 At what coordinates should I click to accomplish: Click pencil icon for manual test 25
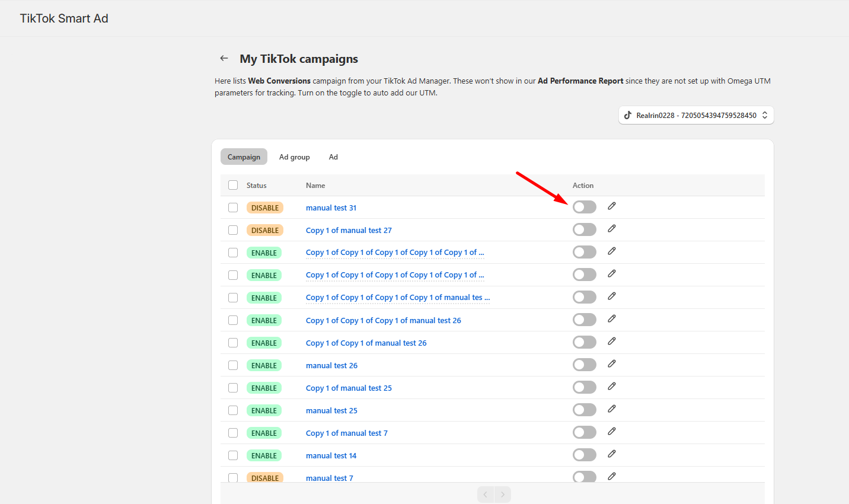pyautogui.click(x=611, y=409)
